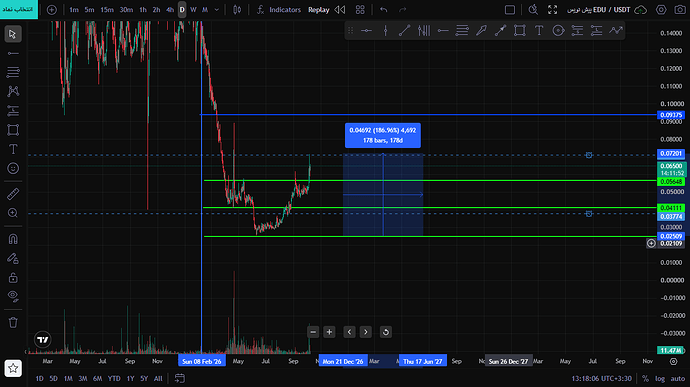This screenshot has width=690, height=387.
Task: Open chart patterns tool in left sidebar
Action: (x=13, y=91)
